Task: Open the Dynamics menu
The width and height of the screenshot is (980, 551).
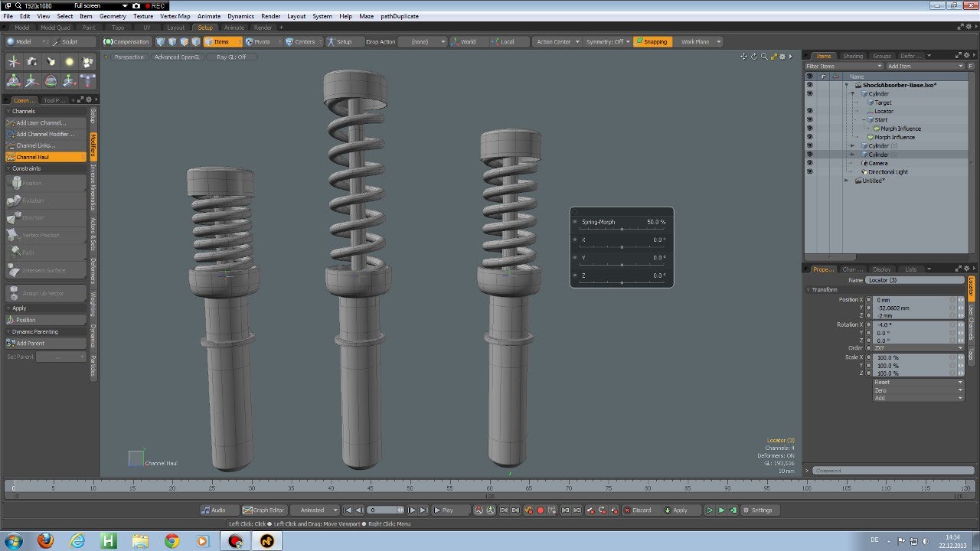Action: point(240,16)
